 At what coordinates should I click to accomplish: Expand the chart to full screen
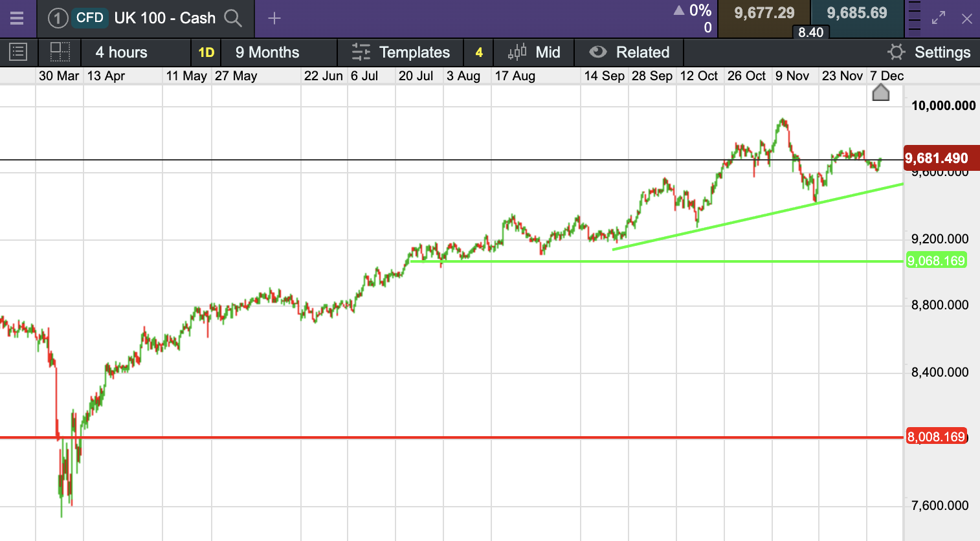939,18
